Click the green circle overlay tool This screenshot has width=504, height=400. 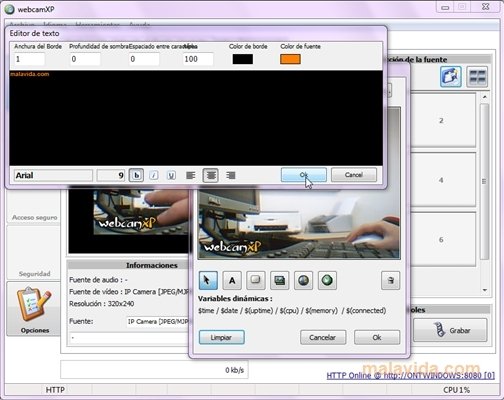[x=327, y=280]
